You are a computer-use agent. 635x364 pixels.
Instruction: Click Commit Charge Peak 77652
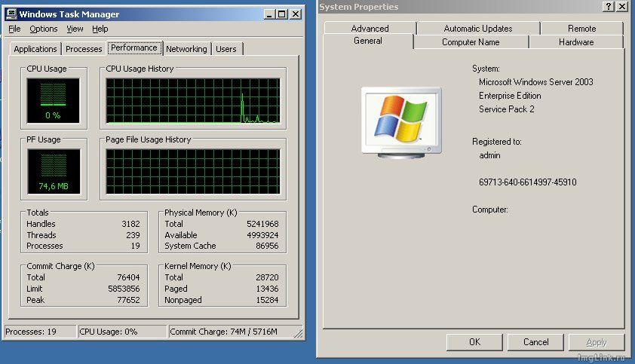point(128,300)
